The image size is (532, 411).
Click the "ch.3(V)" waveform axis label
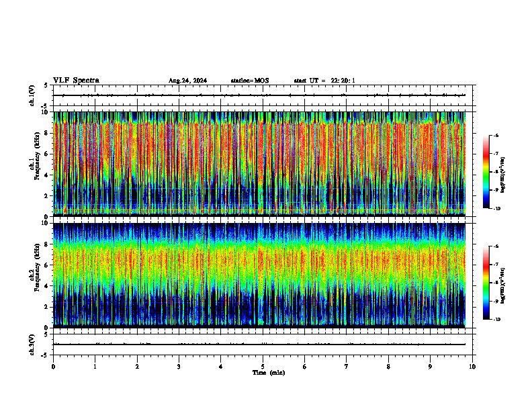[32, 345]
